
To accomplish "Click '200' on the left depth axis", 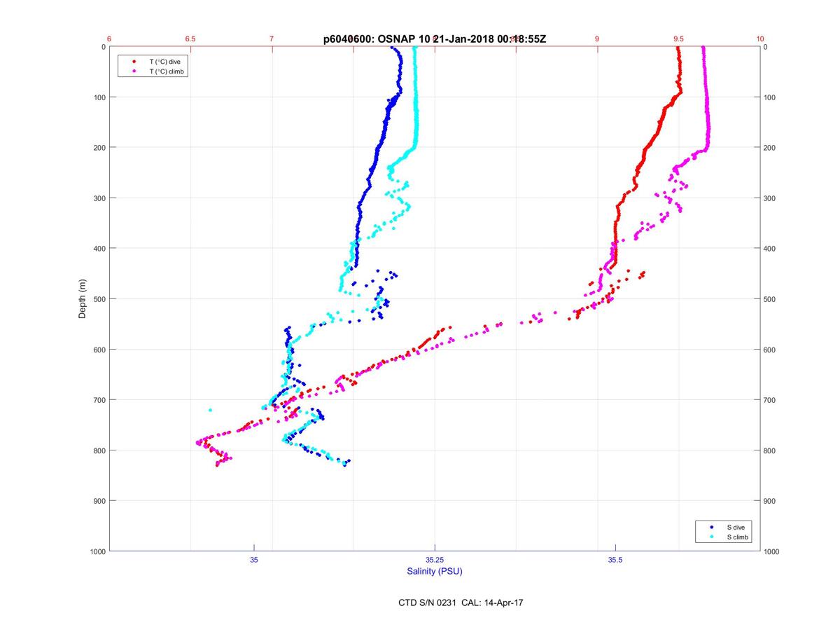I will tap(99, 148).
